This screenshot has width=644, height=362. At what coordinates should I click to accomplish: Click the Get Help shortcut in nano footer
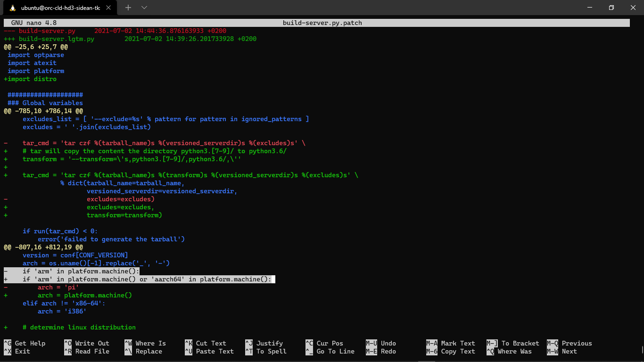[x=30, y=343]
